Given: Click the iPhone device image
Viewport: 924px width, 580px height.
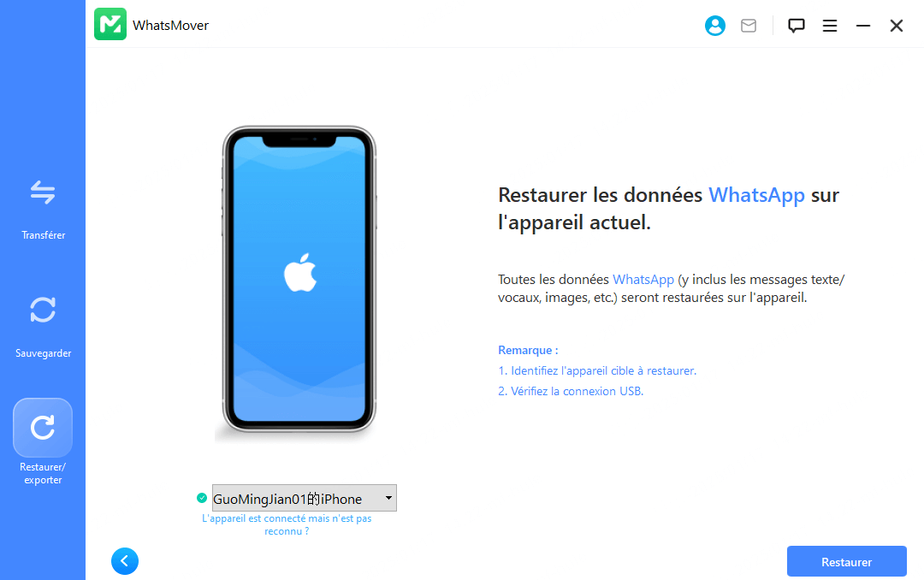Looking at the screenshot, I should [x=299, y=280].
